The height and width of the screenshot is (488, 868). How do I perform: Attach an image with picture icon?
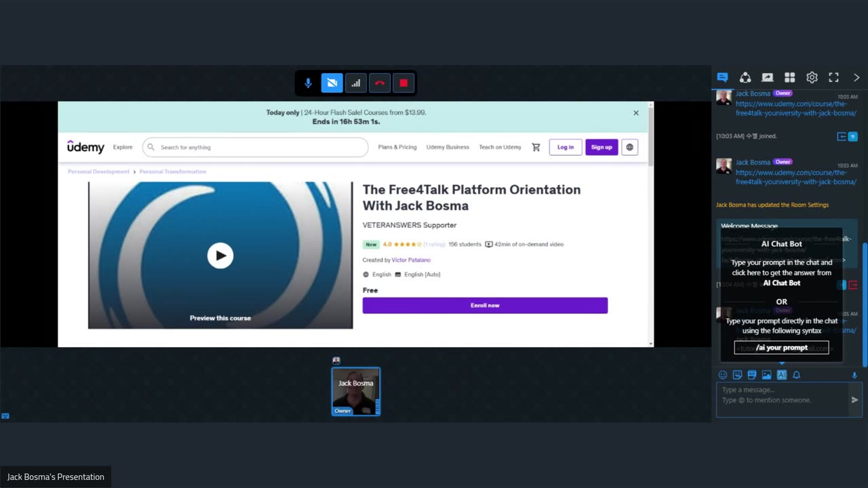coord(766,375)
